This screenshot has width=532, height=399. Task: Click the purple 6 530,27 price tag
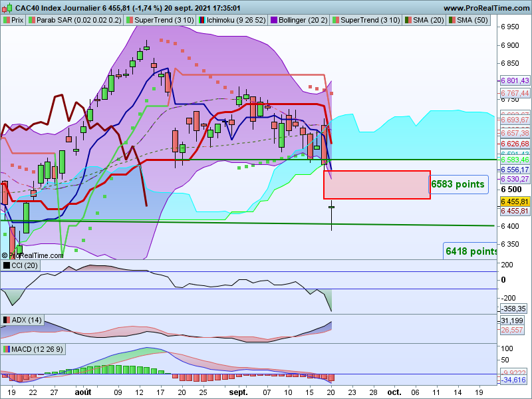coord(515,179)
